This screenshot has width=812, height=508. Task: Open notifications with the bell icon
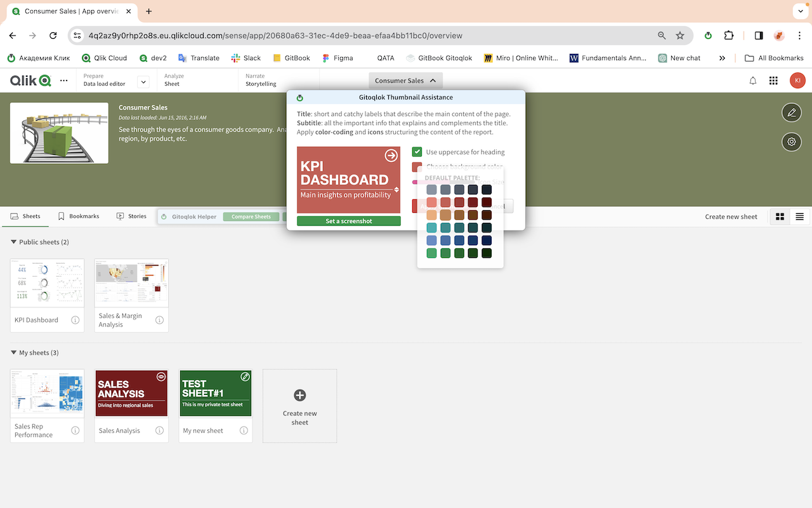coord(752,81)
